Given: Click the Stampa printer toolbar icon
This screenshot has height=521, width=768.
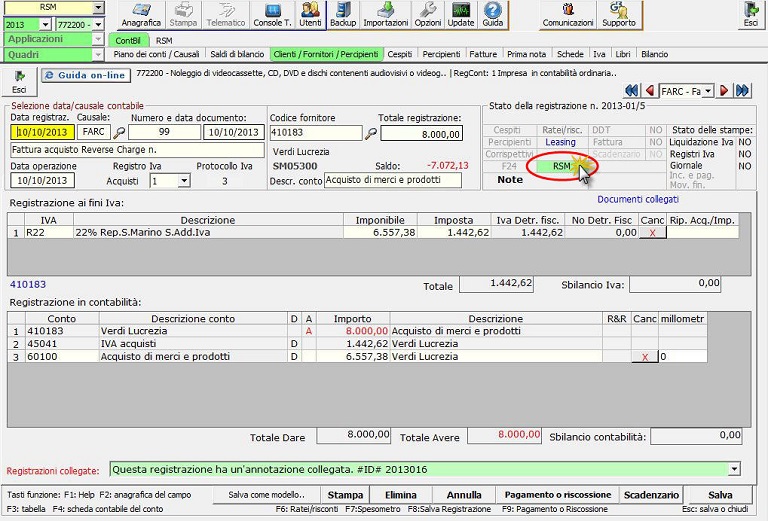Looking at the screenshot, I should [x=183, y=15].
